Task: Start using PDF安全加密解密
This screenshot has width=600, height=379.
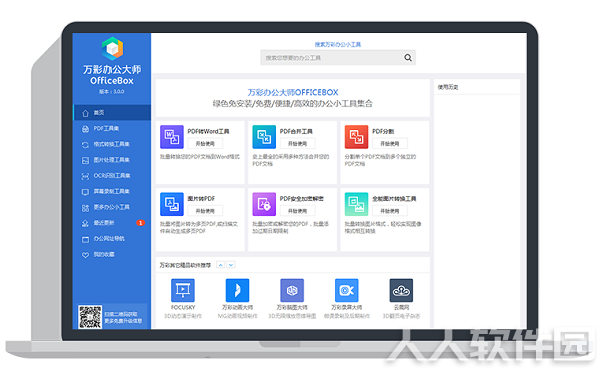Action: point(297,211)
